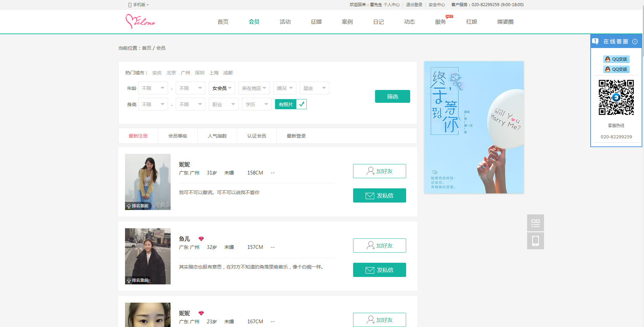Select hot city 安庆
This screenshot has width=644, height=327.
tap(157, 73)
